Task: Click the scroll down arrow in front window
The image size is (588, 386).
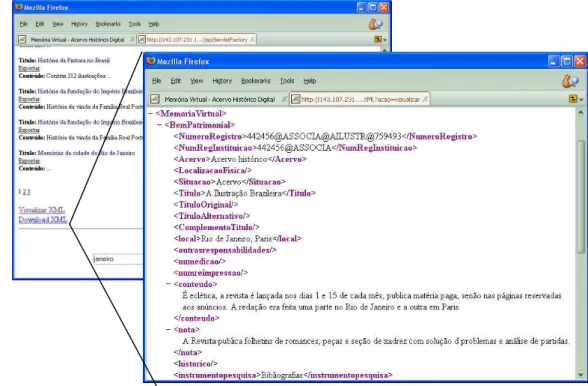Action: tap(580, 374)
